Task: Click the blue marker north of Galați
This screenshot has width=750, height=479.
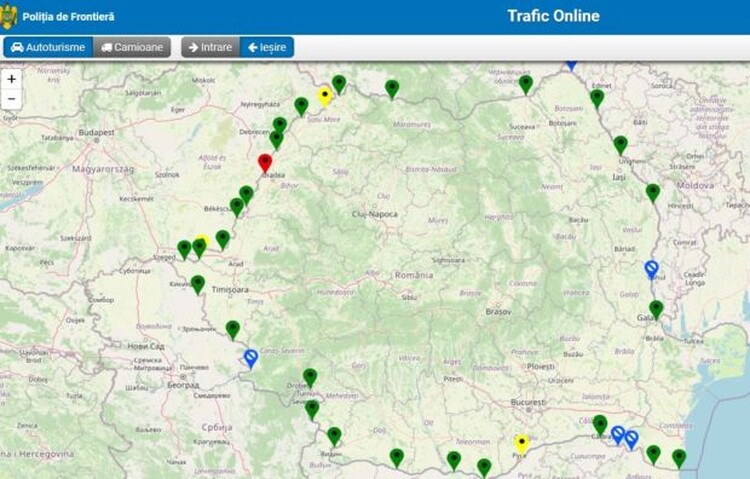Action: point(651,268)
